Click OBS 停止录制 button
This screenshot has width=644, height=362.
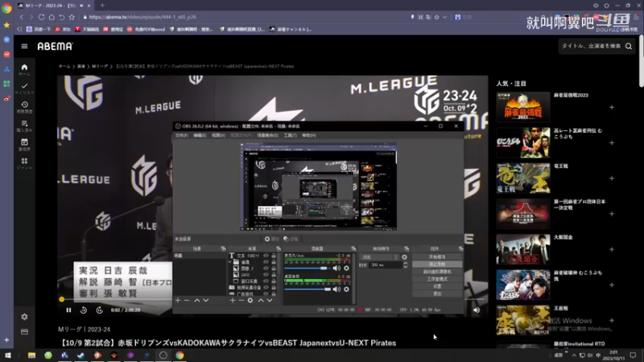(437, 265)
